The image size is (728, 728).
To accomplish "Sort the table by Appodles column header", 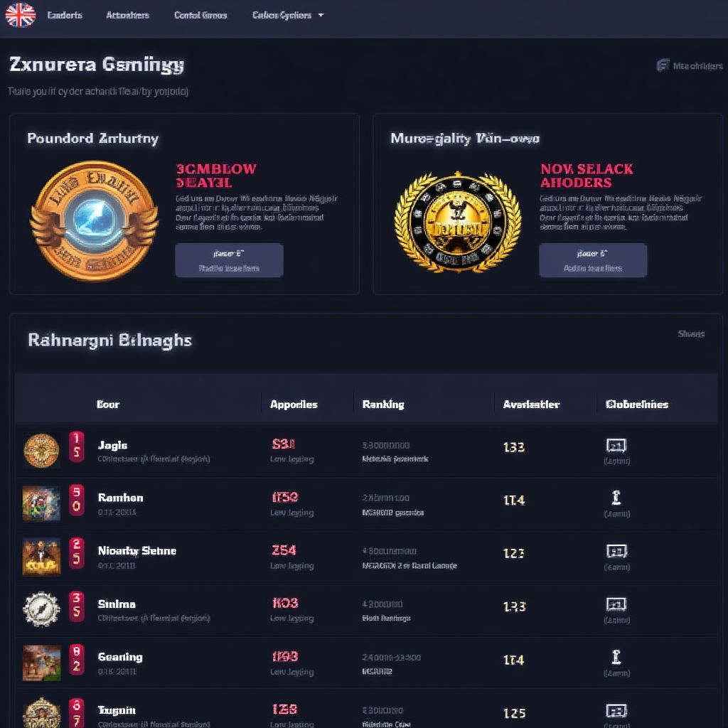I will [294, 405].
